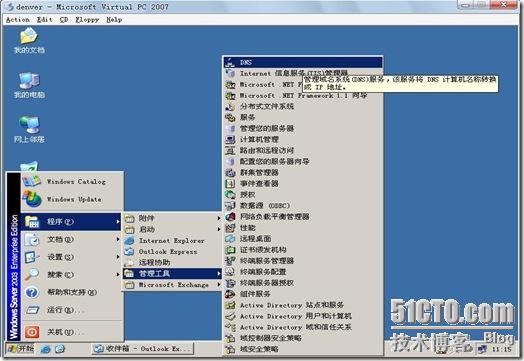Image resolution: width=524 pixels, height=361 pixels.
Task: Click Active Directory 用户和计算机 icon
Action: (230, 316)
